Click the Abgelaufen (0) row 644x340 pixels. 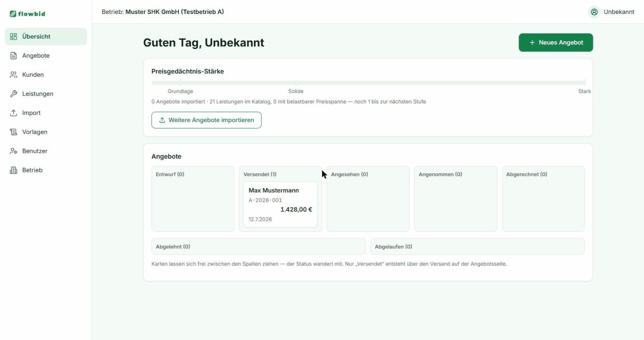point(478,247)
